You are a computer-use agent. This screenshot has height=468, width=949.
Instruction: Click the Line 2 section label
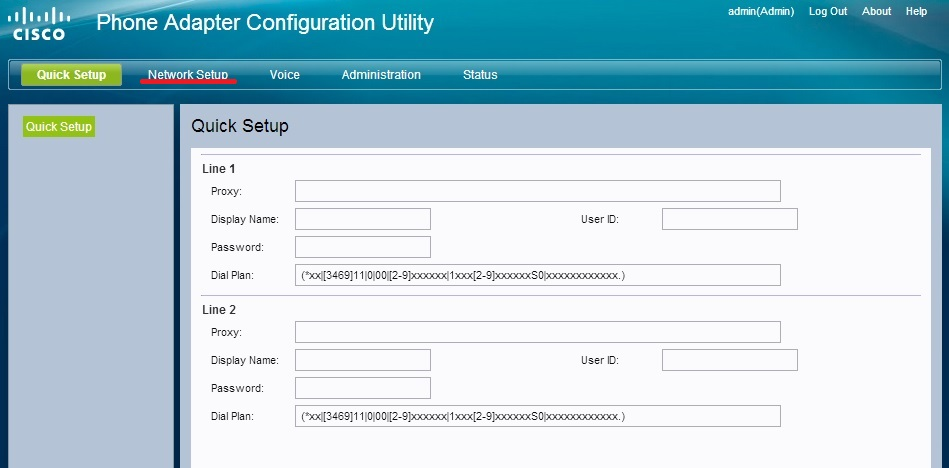(219, 310)
